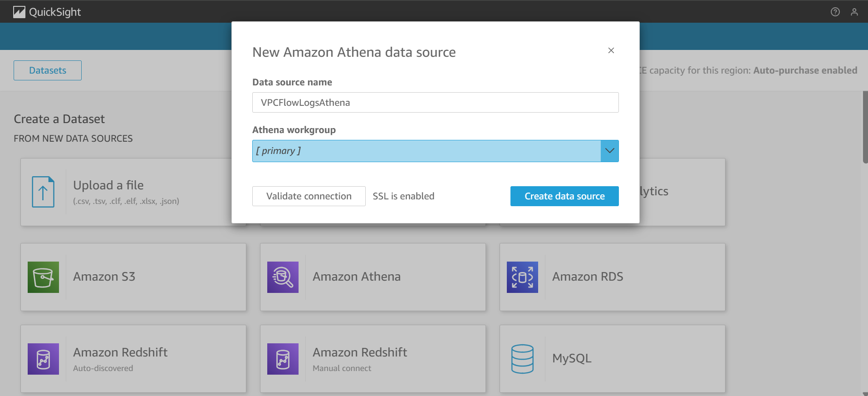Screen dimensions: 868x396
Task: Click the QuickSight logo icon
Action: pyautogui.click(x=19, y=12)
